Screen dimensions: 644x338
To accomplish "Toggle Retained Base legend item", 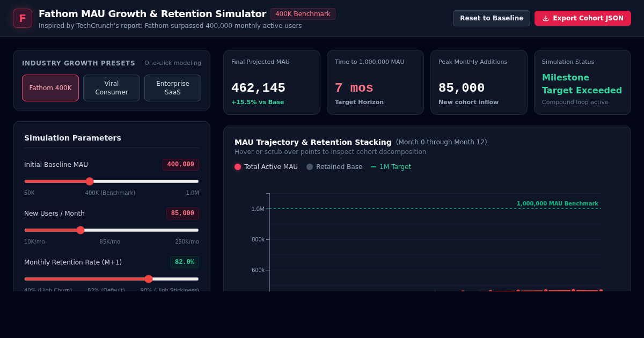I will click(334, 167).
